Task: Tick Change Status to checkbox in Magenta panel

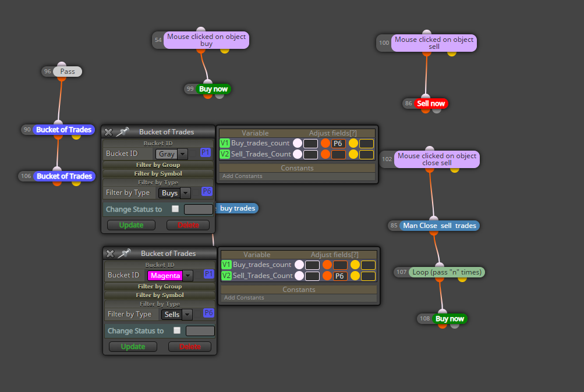Action: pos(177,330)
